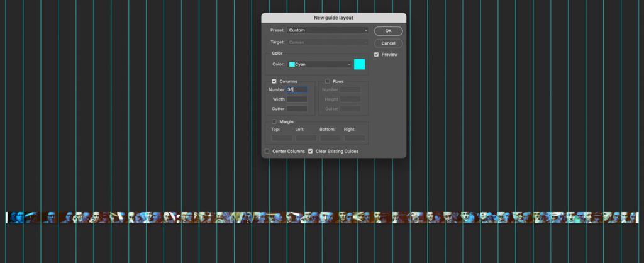Click the large cyan color swatch
Viewport: 644px width, 263px height.
tap(359, 64)
